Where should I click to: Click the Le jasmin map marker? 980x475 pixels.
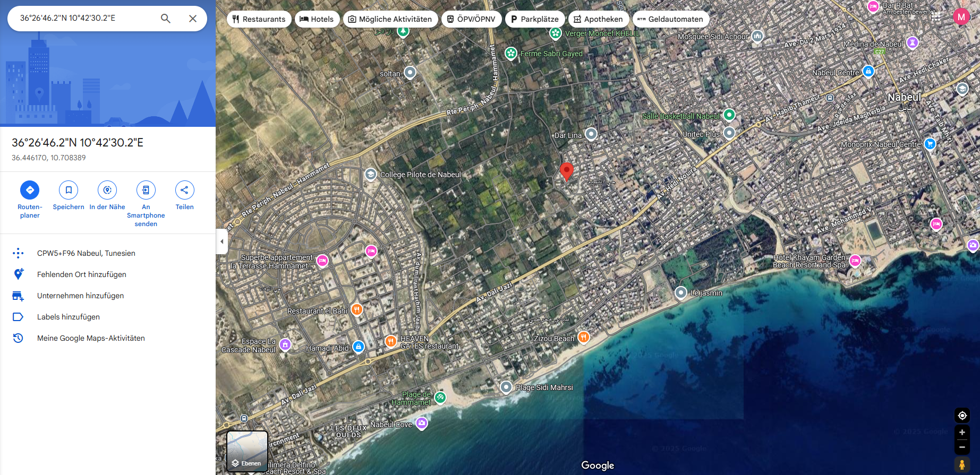coord(681,292)
